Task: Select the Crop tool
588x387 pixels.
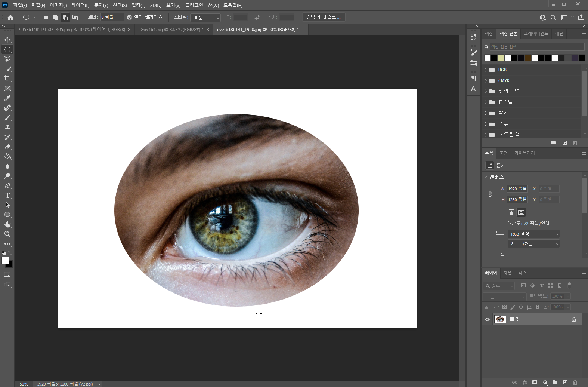Action: pyautogui.click(x=7, y=79)
